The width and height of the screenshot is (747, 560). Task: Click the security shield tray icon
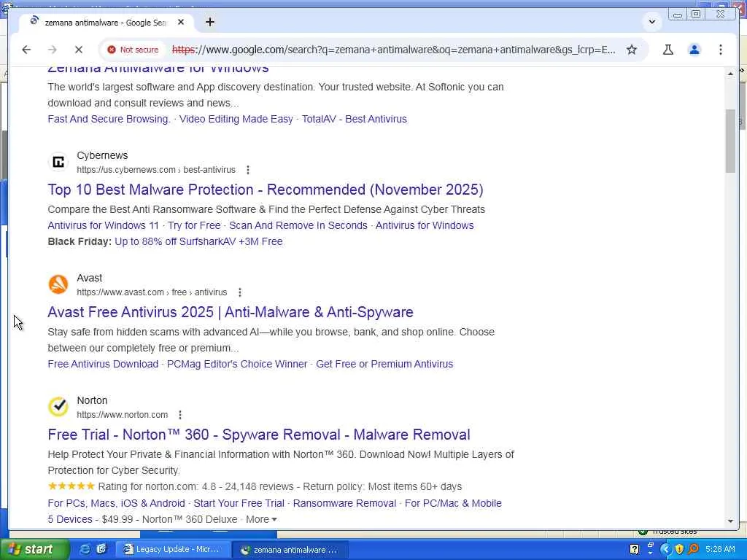click(679, 550)
